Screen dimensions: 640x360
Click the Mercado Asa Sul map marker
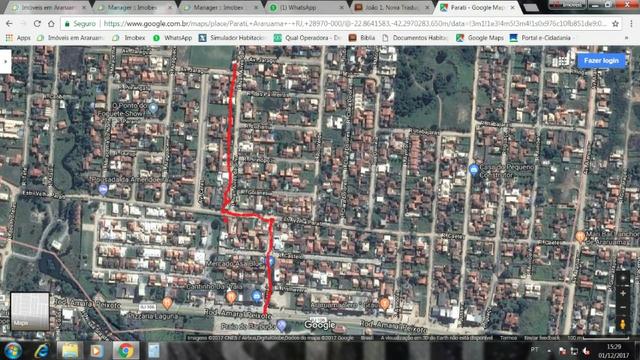click(270, 262)
